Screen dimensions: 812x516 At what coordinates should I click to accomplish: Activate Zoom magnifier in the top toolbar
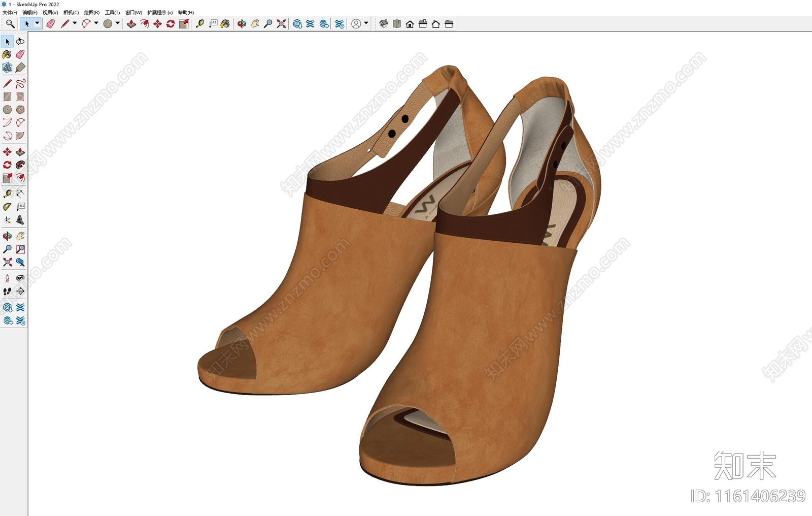(x=268, y=24)
